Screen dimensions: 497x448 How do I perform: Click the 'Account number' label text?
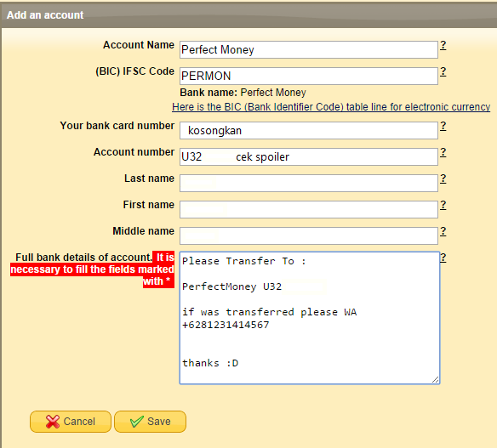coord(134,152)
